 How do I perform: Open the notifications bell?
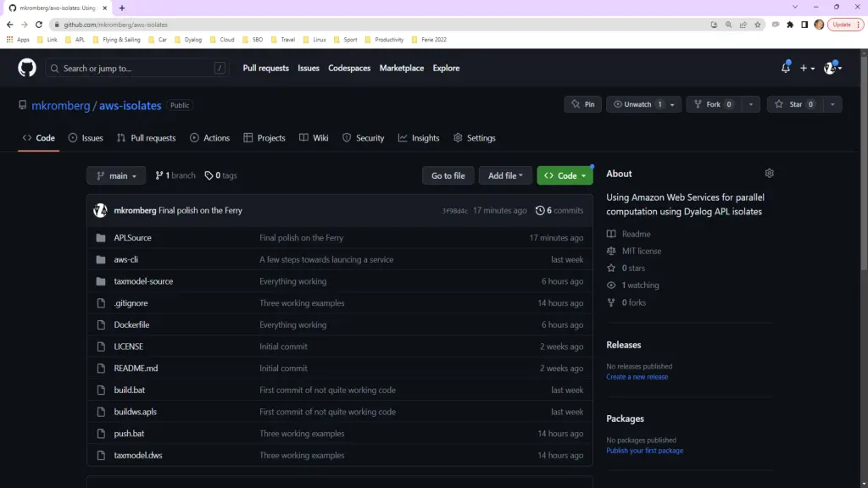click(x=785, y=68)
